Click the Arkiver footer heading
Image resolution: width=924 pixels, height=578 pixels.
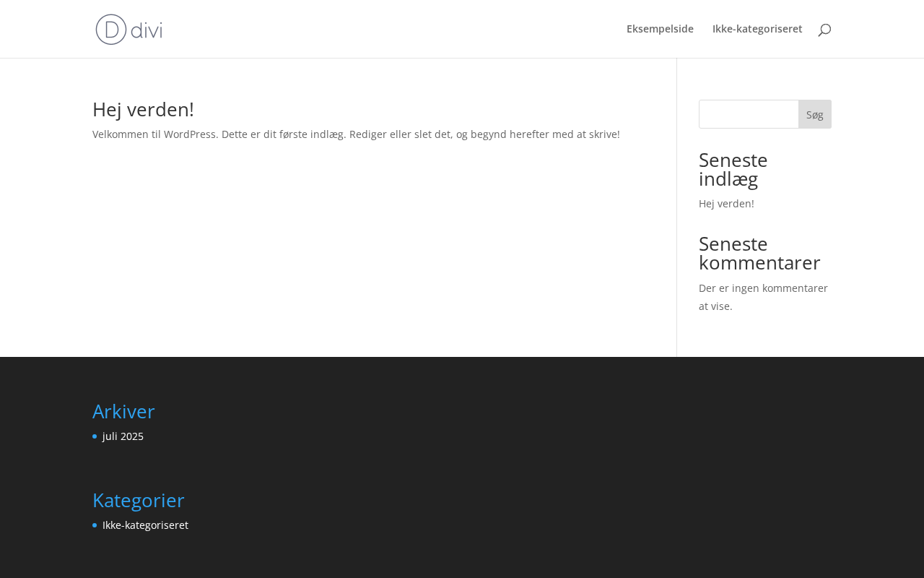pos(123,411)
